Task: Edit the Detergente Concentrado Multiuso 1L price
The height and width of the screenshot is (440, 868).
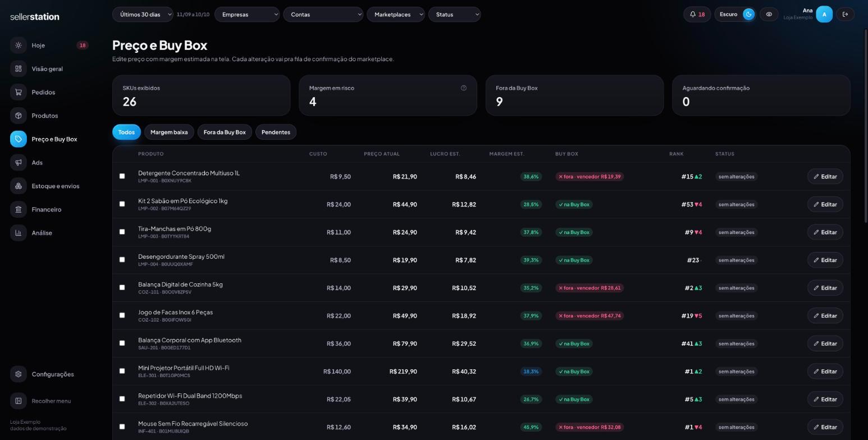Action: 825,176
